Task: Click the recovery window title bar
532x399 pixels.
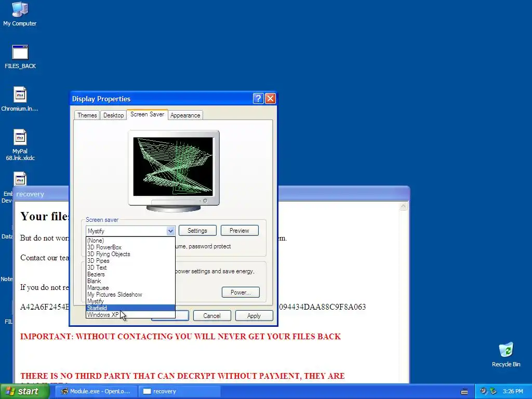Action: [x=343, y=194]
